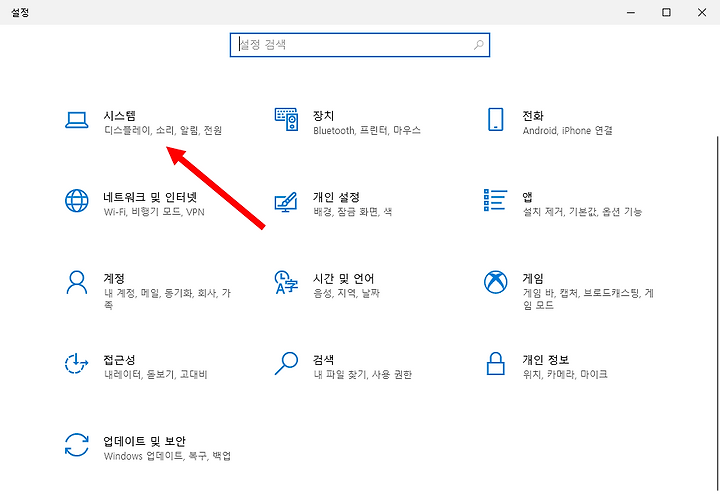Open the 앱 list icon
This screenshot has height=503, width=720.
coord(495,200)
